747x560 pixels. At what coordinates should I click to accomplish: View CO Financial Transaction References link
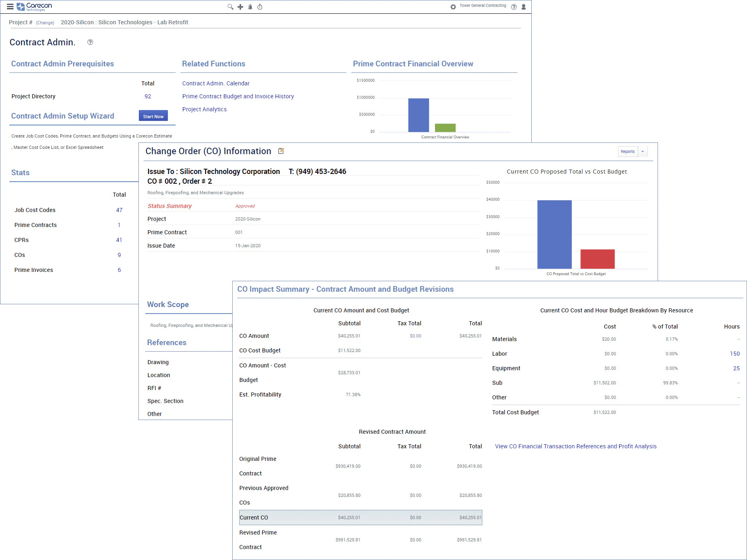576,446
